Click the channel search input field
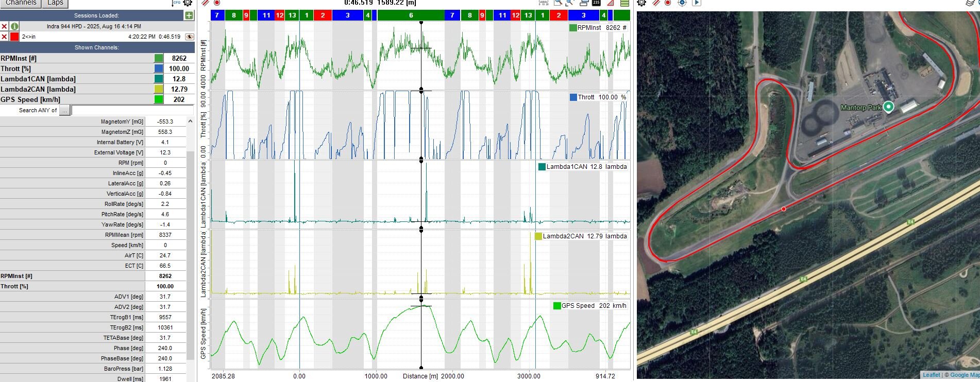Screen dimensions: 980x382 pos(132,110)
